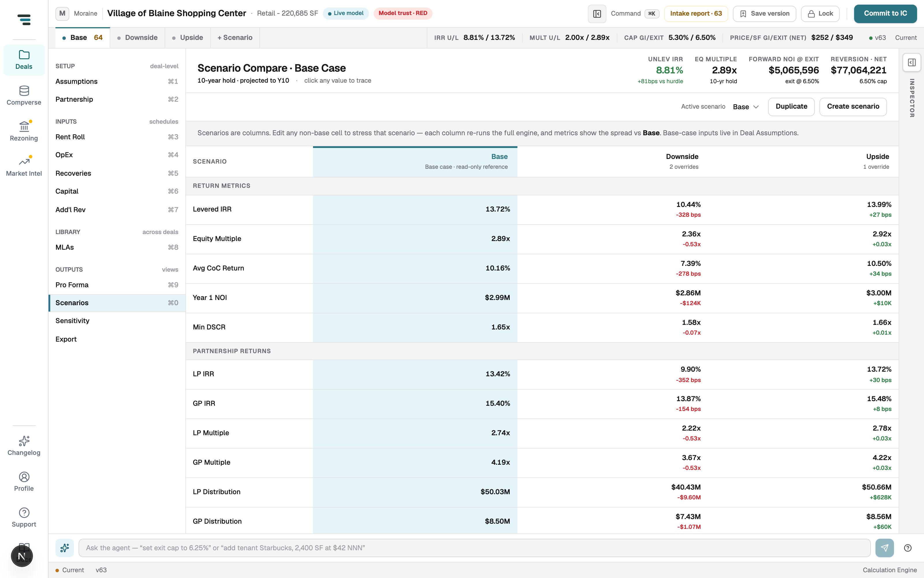Click the M organization badge
Viewport: 924px width, 578px height.
point(62,13)
